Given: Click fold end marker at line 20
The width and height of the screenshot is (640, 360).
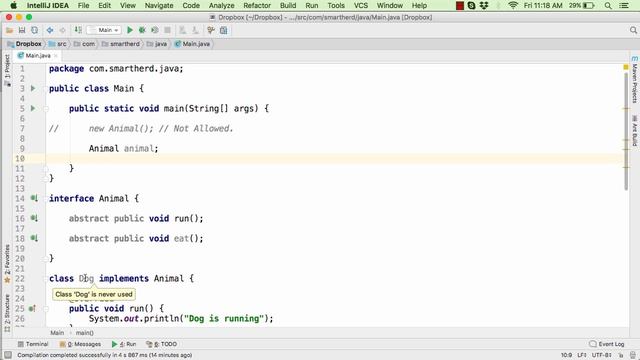Looking at the screenshot, I should click(x=46, y=258).
